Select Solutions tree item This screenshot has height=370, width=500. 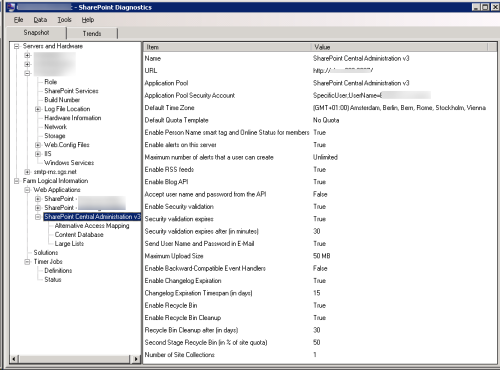pos(46,253)
